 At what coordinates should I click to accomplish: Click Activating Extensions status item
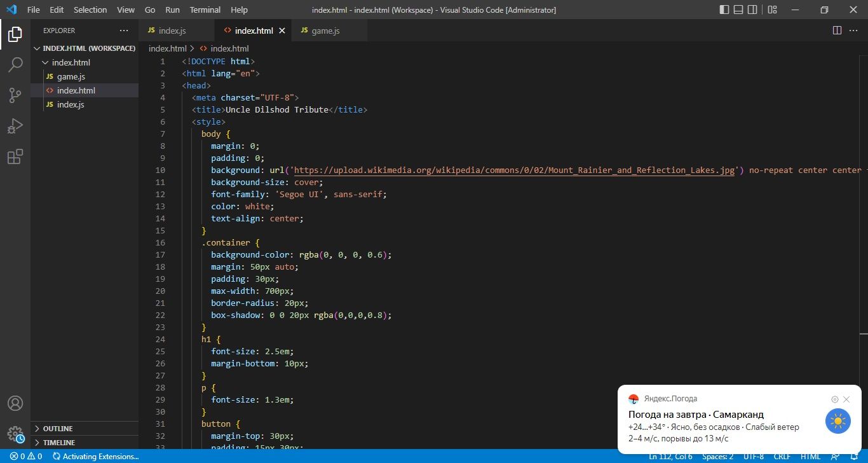pos(95,457)
